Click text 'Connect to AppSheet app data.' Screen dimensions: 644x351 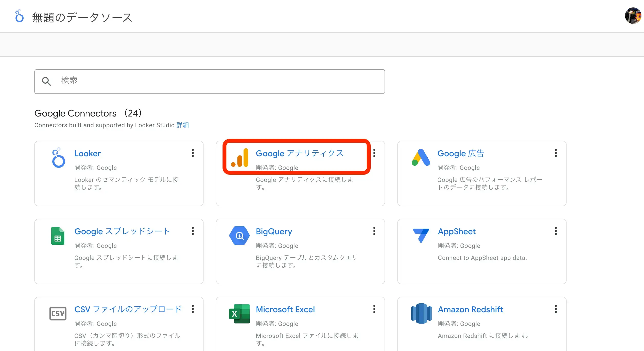482,258
